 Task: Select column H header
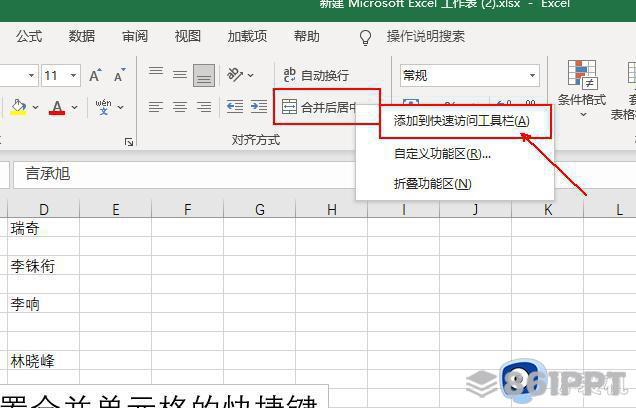click(332, 210)
